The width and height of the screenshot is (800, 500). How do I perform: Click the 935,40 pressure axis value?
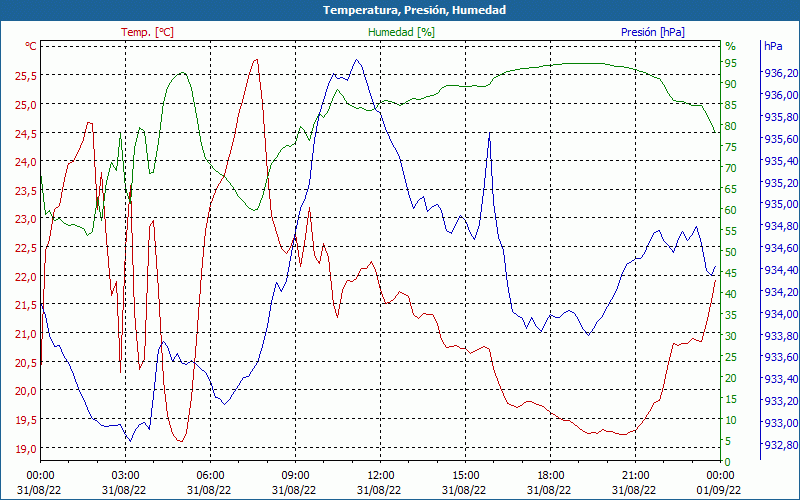781,161
